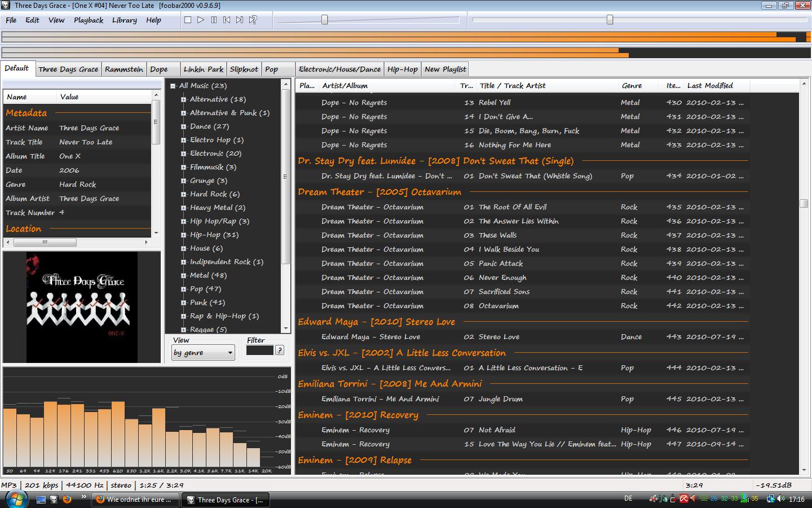Open the Library menu
Image resolution: width=812 pixels, height=508 pixels.
click(x=124, y=20)
